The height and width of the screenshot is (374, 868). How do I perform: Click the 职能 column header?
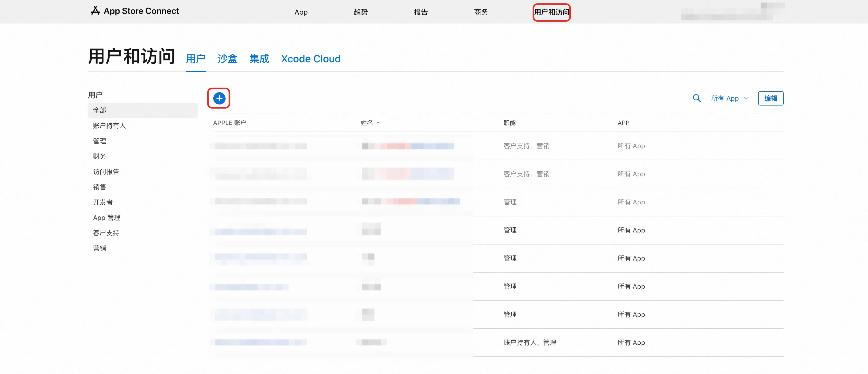tap(509, 123)
